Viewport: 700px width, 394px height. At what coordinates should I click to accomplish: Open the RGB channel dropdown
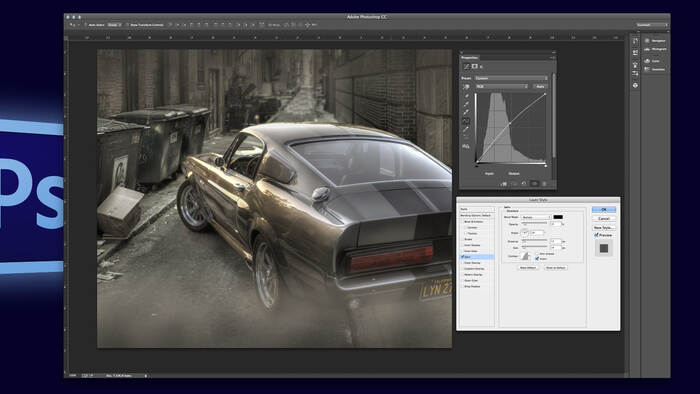click(x=502, y=86)
